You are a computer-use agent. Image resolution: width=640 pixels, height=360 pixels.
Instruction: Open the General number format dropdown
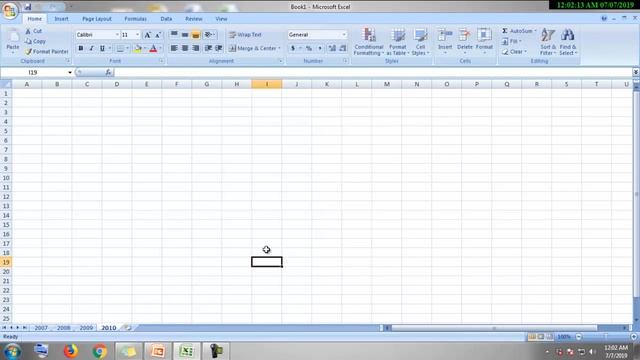(x=344, y=35)
